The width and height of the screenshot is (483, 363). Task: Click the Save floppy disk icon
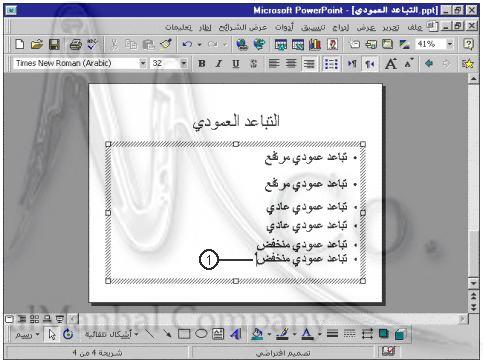click(54, 44)
